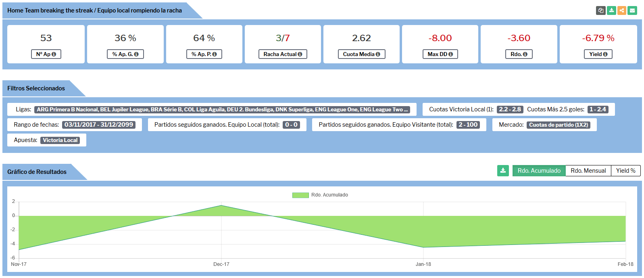Screen dimensions: 644x278
Task: Click the Ligas filter value list
Action: (222, 109)
